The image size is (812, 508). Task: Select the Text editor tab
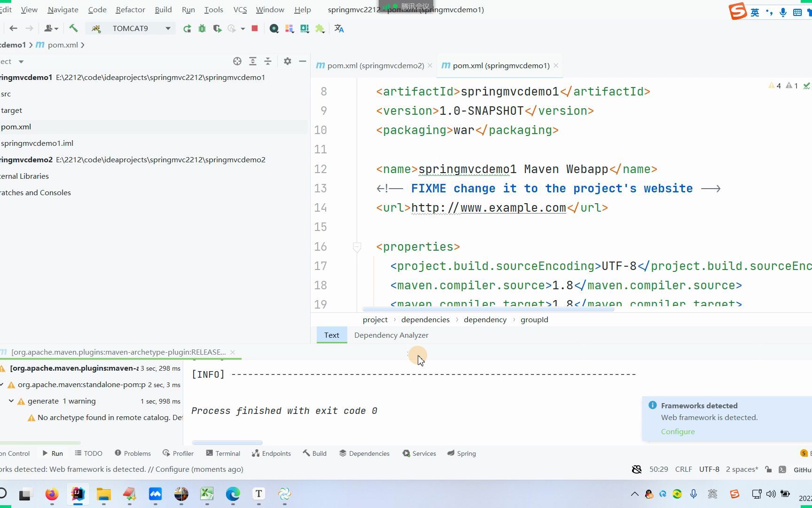pos(331,335)
